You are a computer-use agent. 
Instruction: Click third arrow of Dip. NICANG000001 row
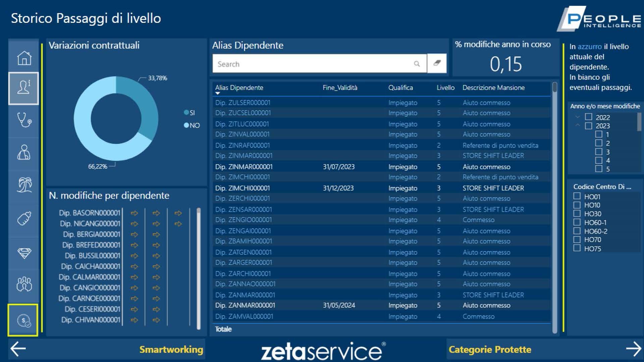178,224
